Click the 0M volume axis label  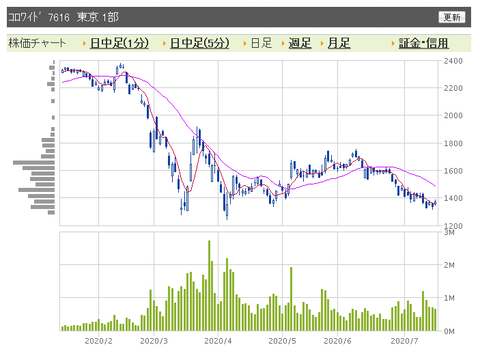click(x=449, y=331)
